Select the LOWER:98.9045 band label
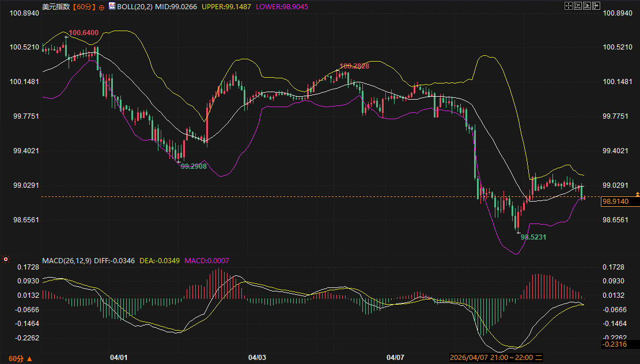Screen dimensions: 640x364 click(x=281, y=7)
